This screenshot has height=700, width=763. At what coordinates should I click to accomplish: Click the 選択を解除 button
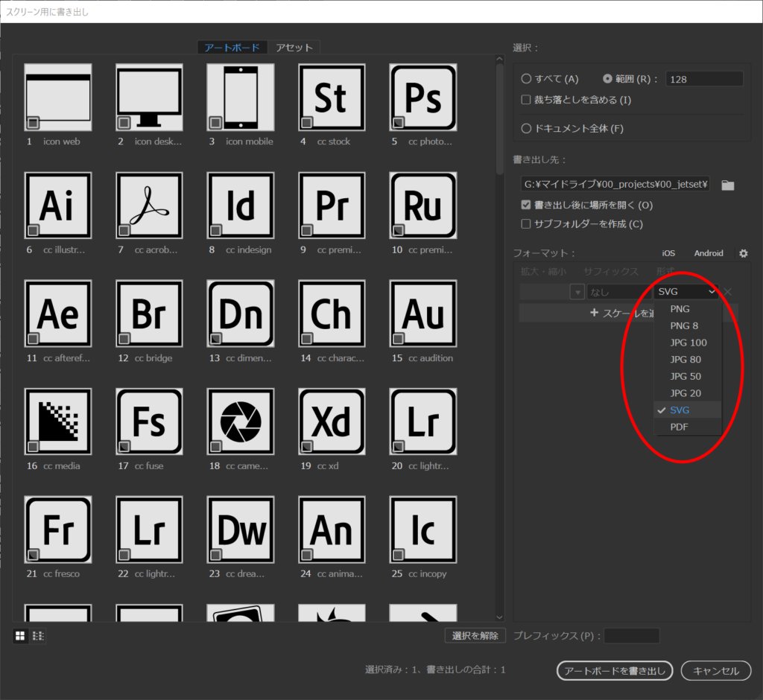click(x=475, y=636)
